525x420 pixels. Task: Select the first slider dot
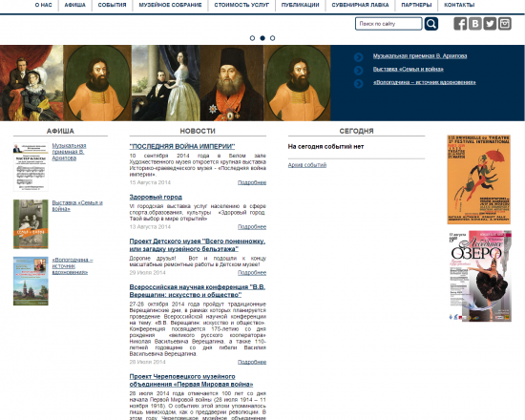[252, 38]
